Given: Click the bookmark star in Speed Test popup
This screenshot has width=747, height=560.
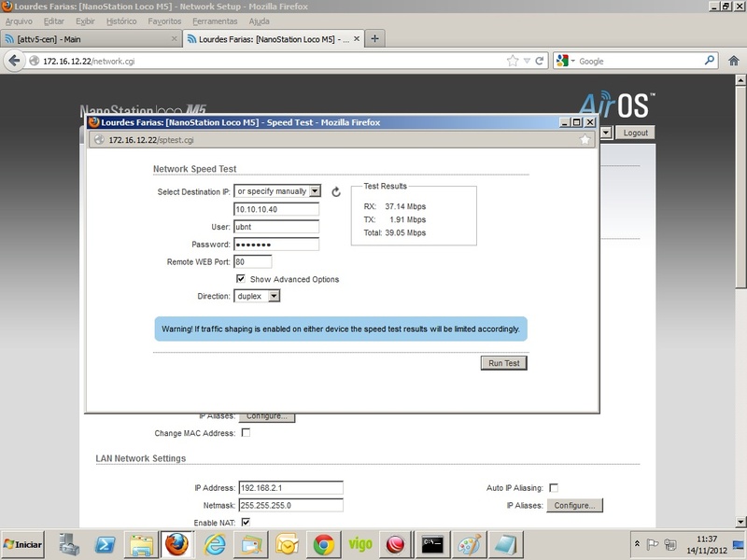Looking at the screenshot, I should click(585, 139).
